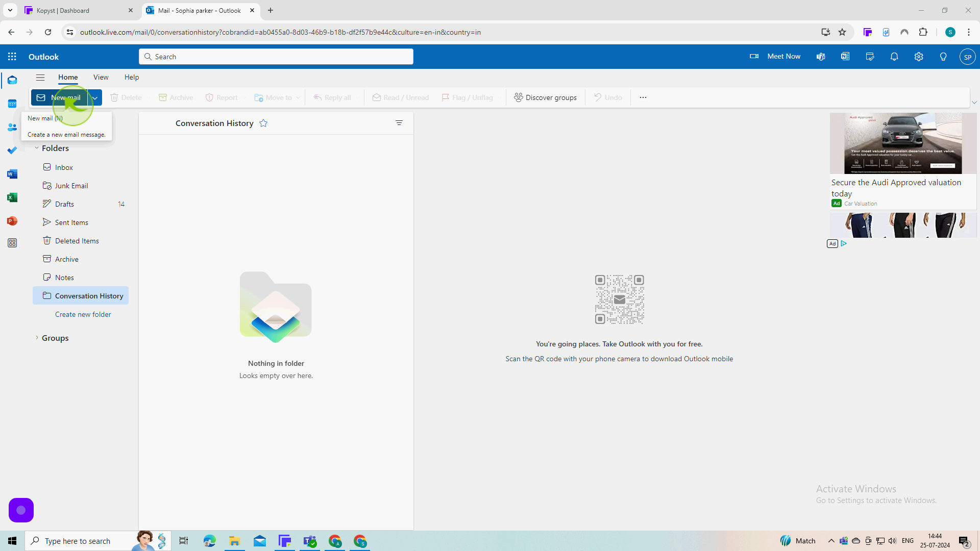Viewport: 980px width, 551px height.
Task: Open Chrome extensions puzzle icon
Action: 923,32
